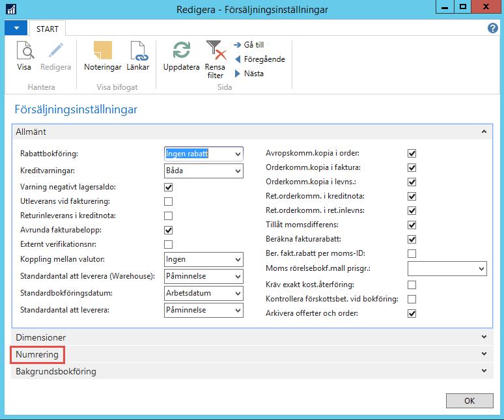The image size is (504, 420).
Task: Toggle Orderkomm.kopia i faktura checkbox
Action: [412, 168]
